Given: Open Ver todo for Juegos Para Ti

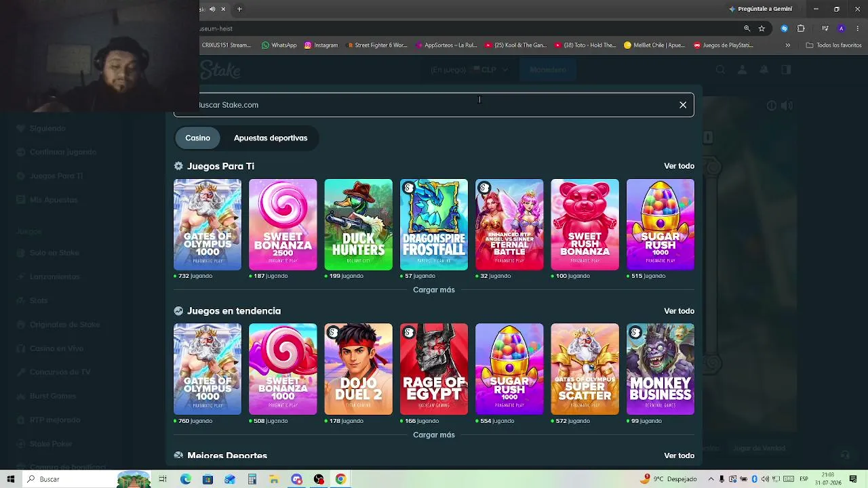Looking at the screenshot, I should point(679,166).
